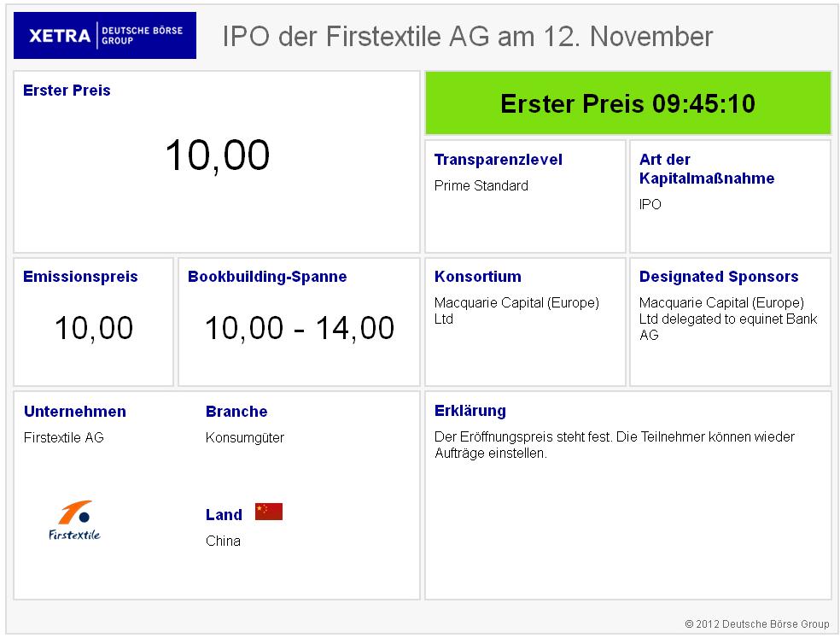Screen dimensions: 840x638
Task: Click the Emissionspreis value 10,00
Action: (94, 328)
